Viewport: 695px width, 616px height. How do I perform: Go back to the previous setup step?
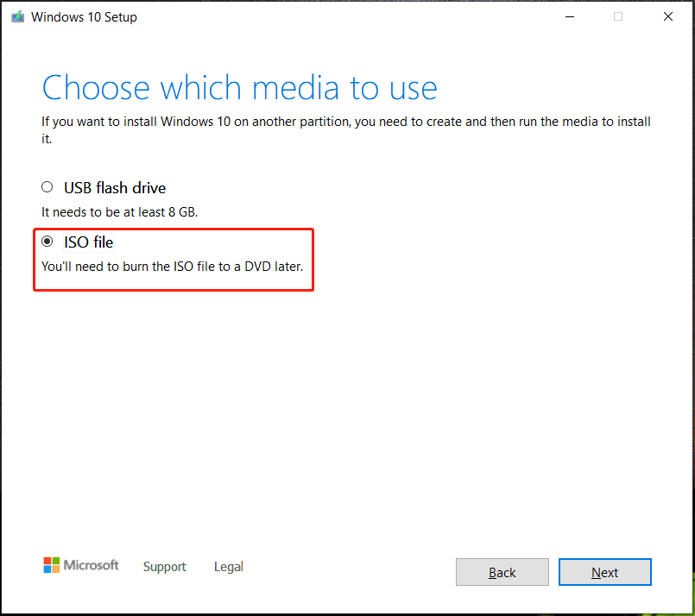point(502,572)
